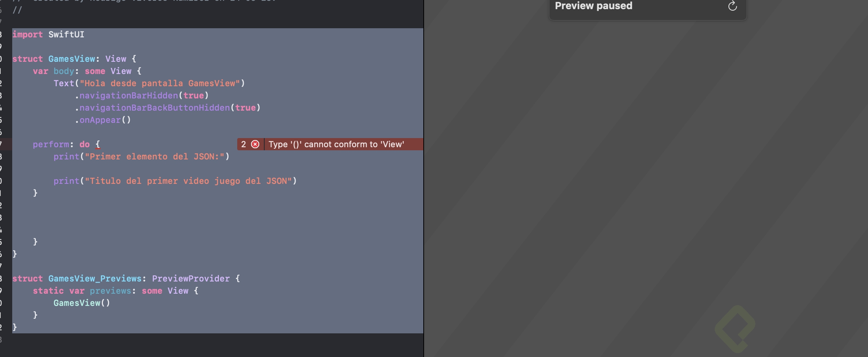Screen dimensions: 868x357
Task: Click the "static var previews: some View {" line
Action: pyautogui.click(x=116, y=291)
